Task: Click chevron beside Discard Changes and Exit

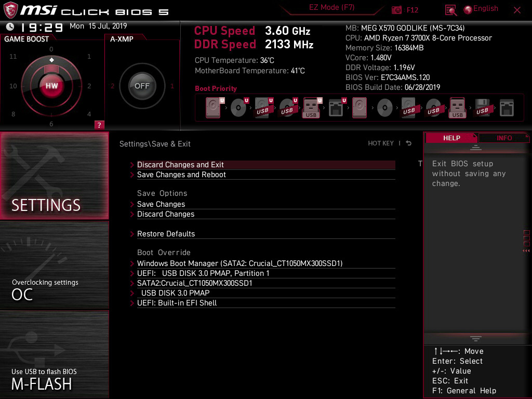Action: [x=132, y=165]
